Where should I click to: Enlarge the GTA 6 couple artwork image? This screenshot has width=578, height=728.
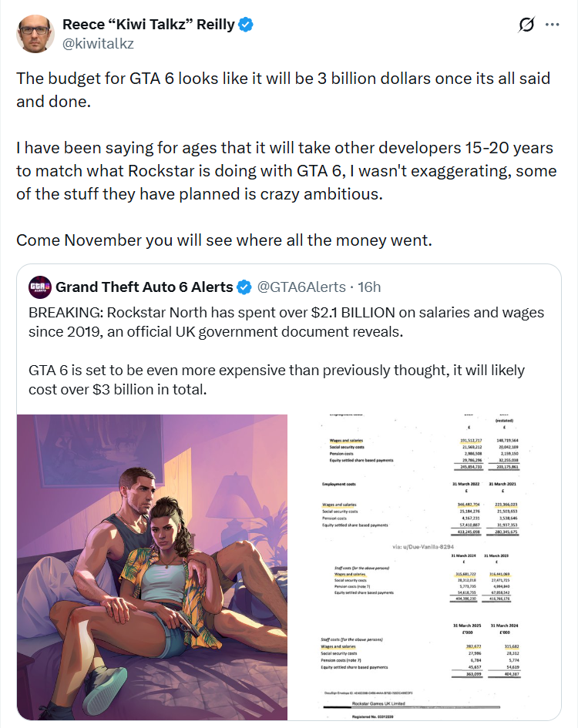(x=152, y=567)
